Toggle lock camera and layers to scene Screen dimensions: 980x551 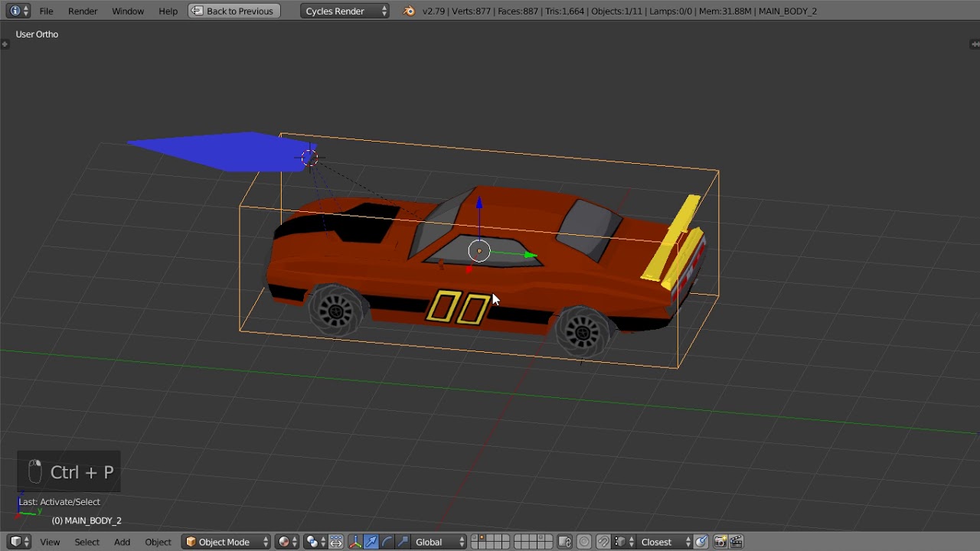[564, 542]
